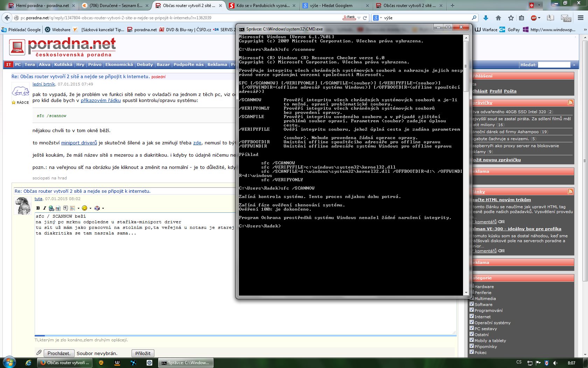This screenshot has height=368, width=588.
Task: Click the CMD window vertical scrollbar
Action: click(466, 165)
